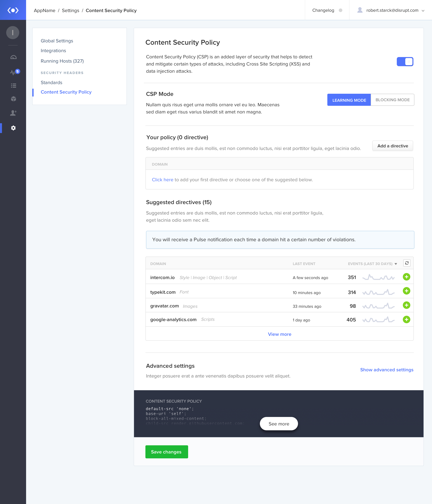Open the cube packages sidebar icon
Viewport: 432px width, 504px height.
(13, 99)
